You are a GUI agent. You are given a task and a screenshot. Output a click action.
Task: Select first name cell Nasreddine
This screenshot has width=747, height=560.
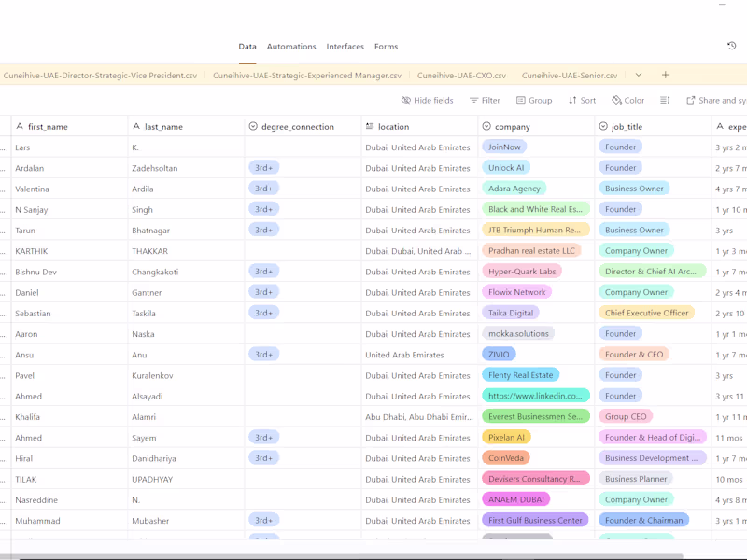tap(69, 499)
